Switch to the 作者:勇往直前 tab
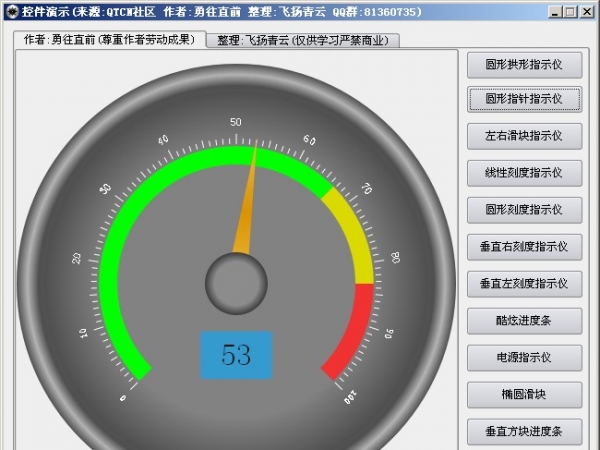The width and height of the screenshot is (600, 450). coord(108,40)
